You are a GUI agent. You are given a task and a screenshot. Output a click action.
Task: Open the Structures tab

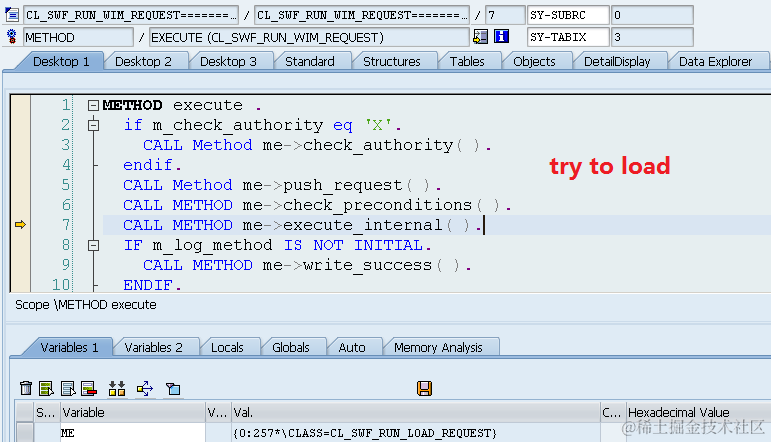coord(392,61)
